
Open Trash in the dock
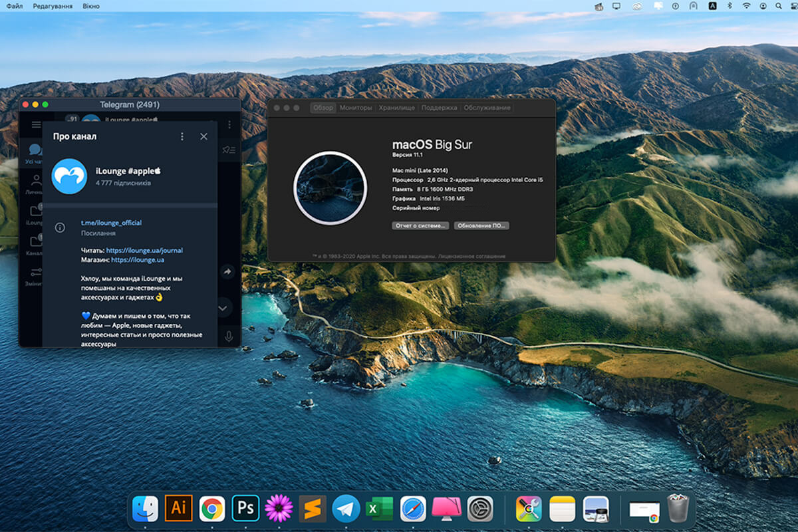click(678, 509)
